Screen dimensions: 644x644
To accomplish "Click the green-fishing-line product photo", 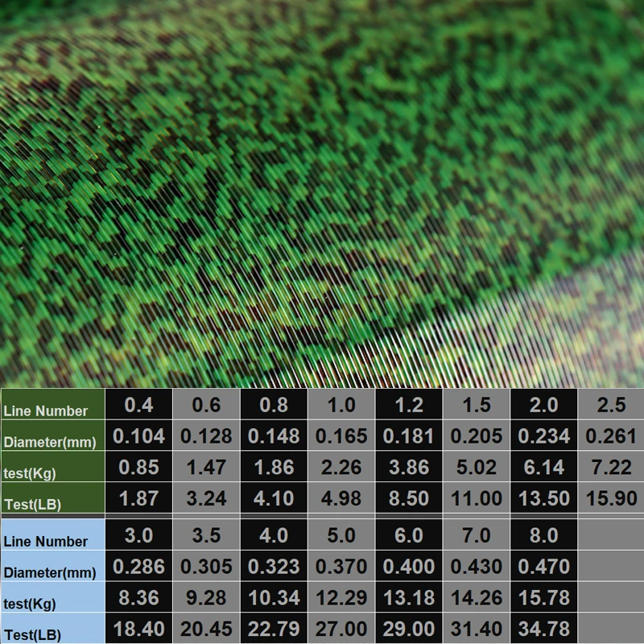I will (x=322, y=194).
